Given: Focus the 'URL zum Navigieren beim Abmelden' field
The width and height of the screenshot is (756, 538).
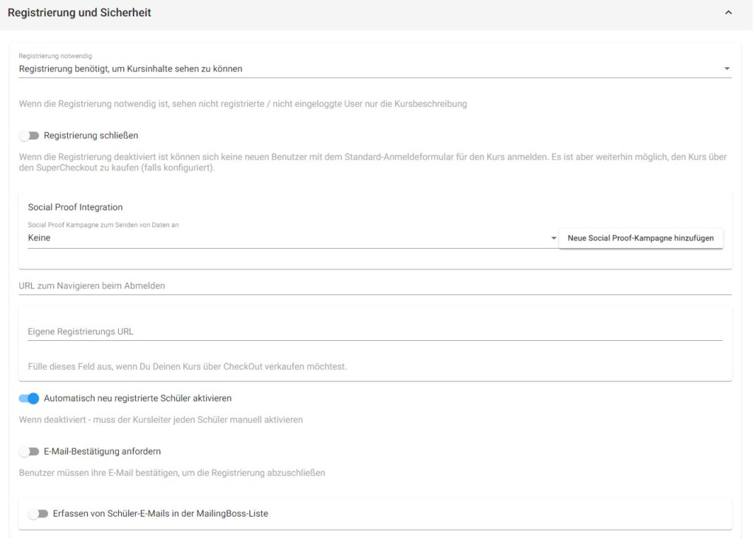Looking at the screenshot, I should 374,286.
